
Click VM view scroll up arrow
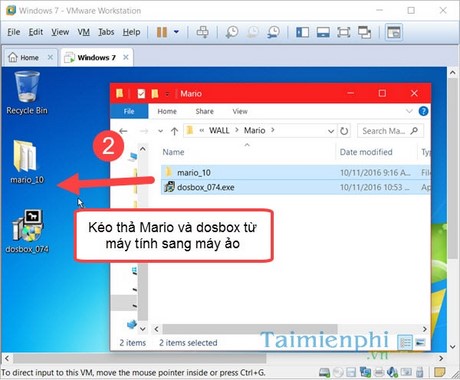tap(453, 72)
